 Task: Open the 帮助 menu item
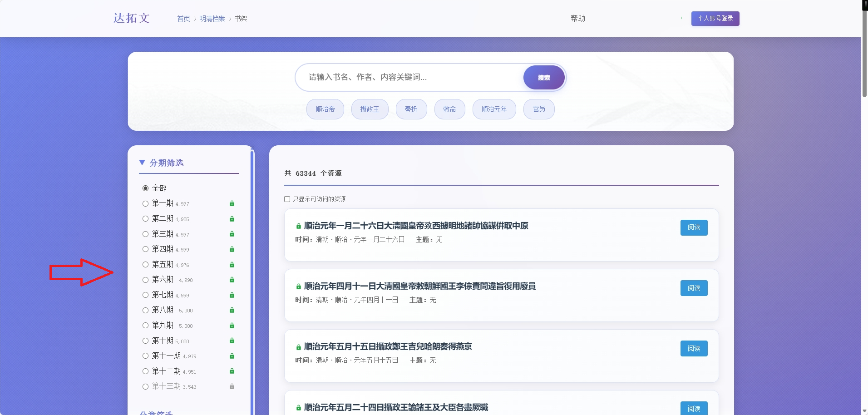pos(577,18)
